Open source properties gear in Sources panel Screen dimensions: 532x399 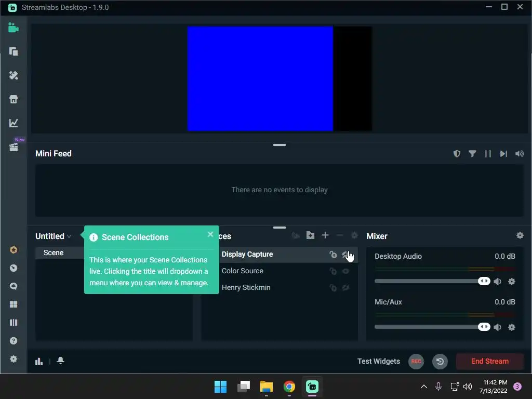354,235
